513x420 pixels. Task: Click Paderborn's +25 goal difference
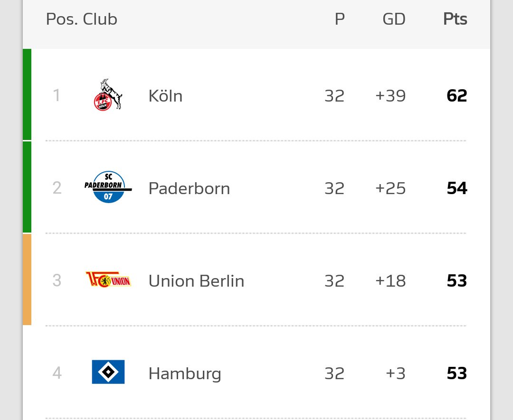pos(390,188)
